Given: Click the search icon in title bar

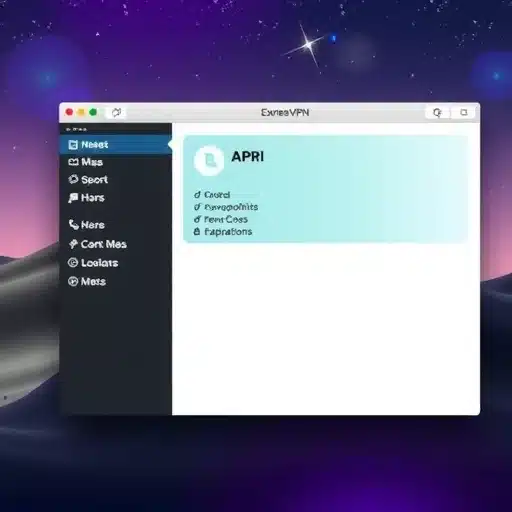Looking at the screenshot, I should coord(437,113).
